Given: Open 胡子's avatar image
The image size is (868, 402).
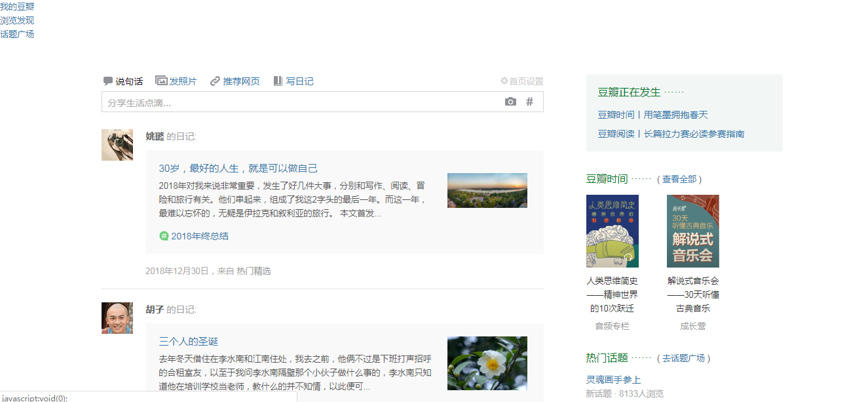Looking at the screenshot, I should (x=117, y=318).
